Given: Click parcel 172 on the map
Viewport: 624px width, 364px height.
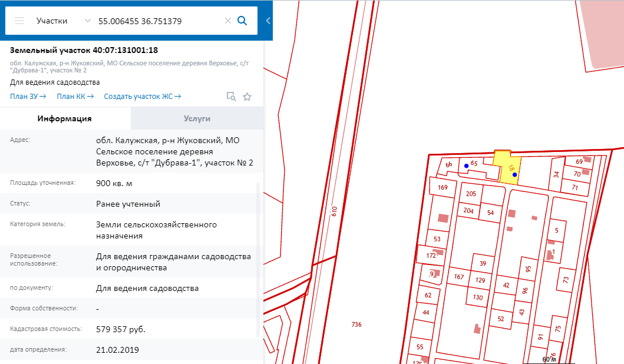Looking at the screenshot, I should pyautogui.click(x=431, y=256).
